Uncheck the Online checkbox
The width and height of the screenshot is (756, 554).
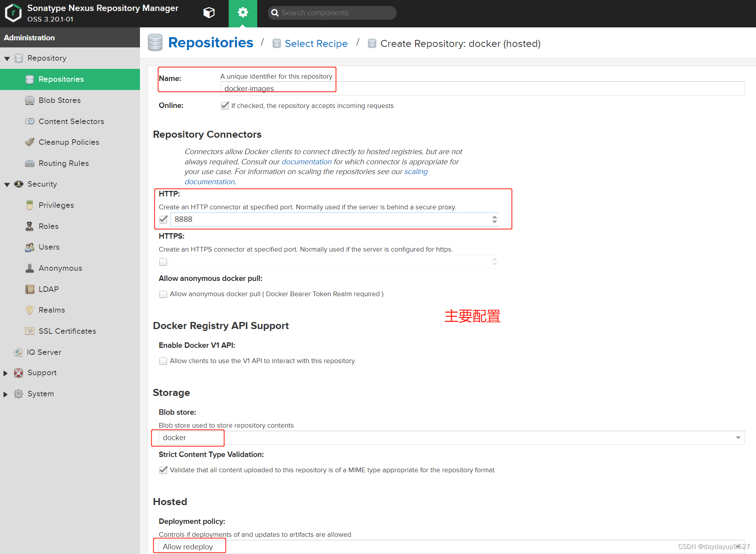point(225,106)
